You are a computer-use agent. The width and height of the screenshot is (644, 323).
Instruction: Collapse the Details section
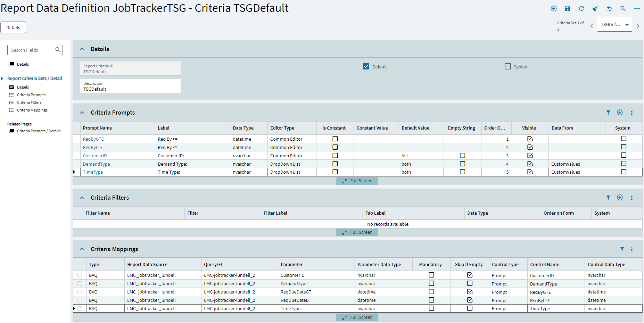[x=82, y=49]
